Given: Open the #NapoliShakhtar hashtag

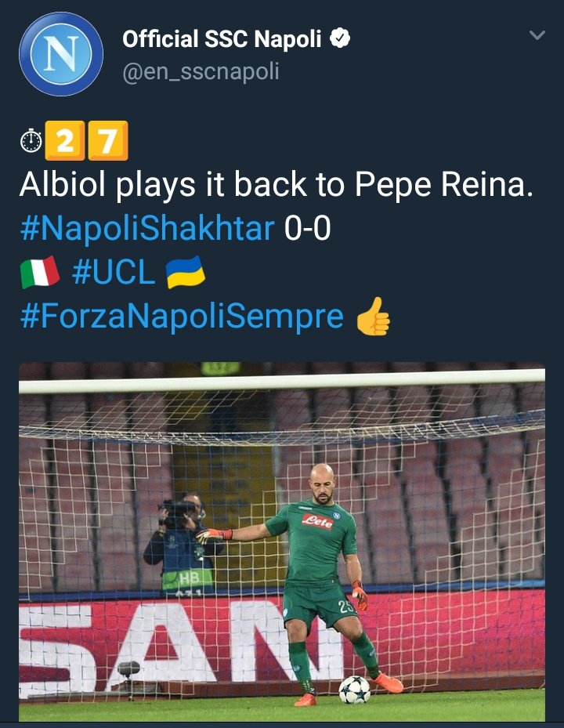Looking at the screenshot, I should (146, 228).
